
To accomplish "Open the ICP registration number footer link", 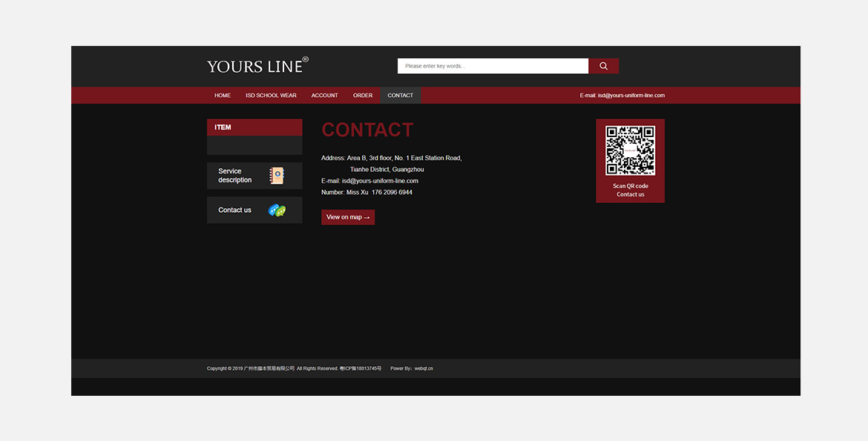I will [x=361, y=368].
